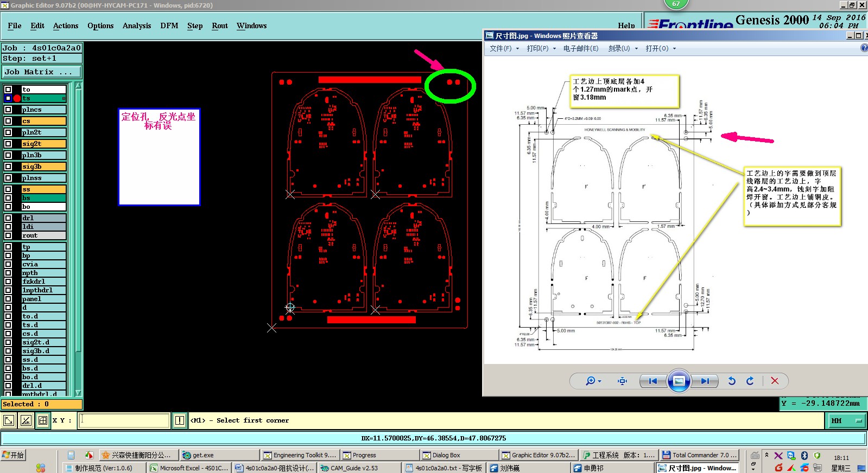Screen dimensions: 868x473
Task: Open the 打开(O) dropdown in photo viewer
Action: click(x=661, y=48)
